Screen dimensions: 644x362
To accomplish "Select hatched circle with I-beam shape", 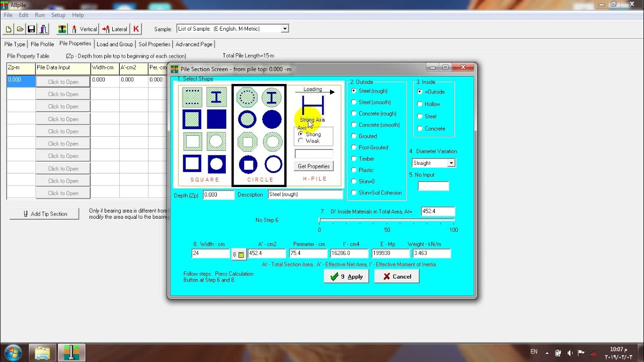I will 272,97.
